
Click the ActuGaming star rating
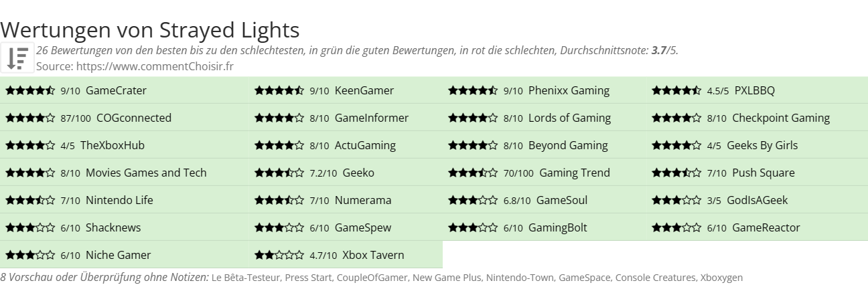(279, 145)
